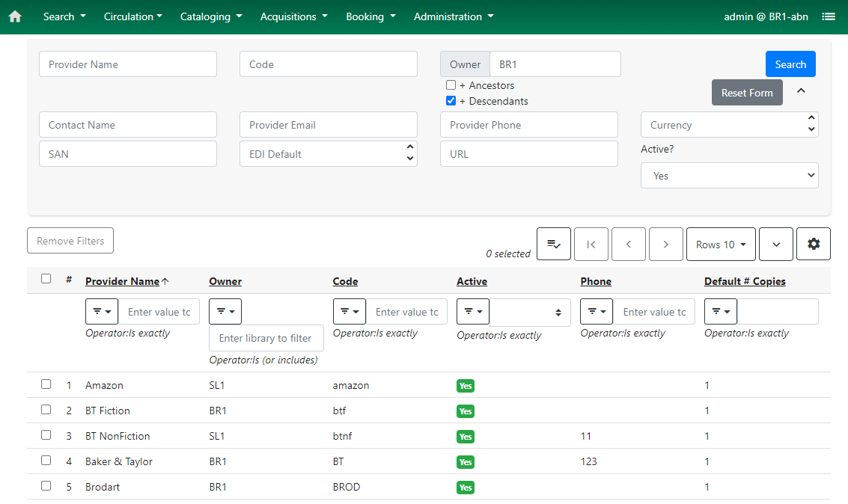The height and width of the screenshot is (504, 848).
Task: Open the Active column filter icon
Action: point(472,310)
